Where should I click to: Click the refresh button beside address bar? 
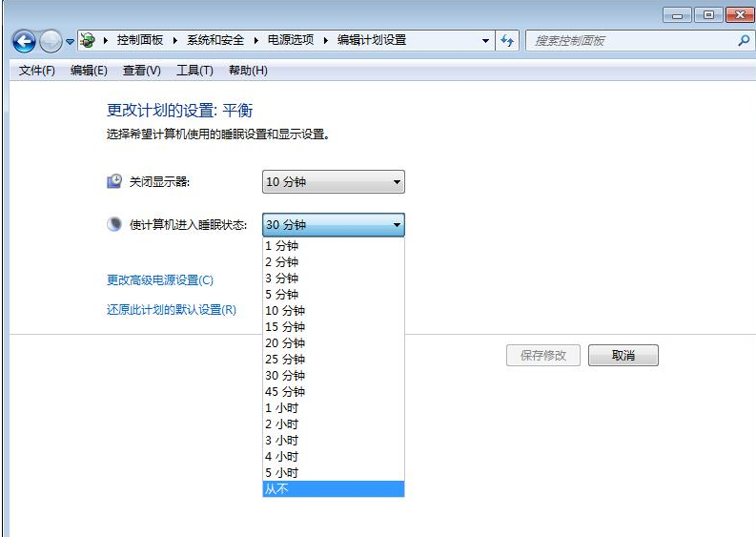pos(507,40)
